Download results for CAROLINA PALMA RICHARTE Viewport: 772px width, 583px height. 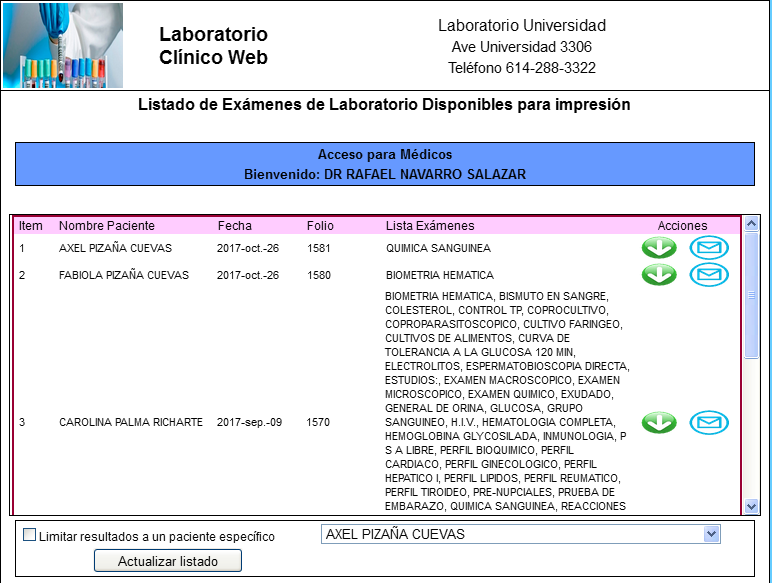click(659, 422)
